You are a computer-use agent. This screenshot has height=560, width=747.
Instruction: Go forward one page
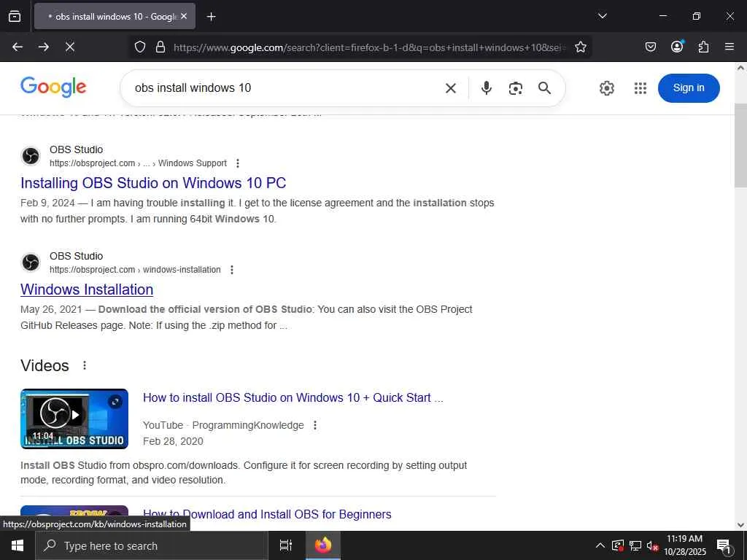[44, 47]
